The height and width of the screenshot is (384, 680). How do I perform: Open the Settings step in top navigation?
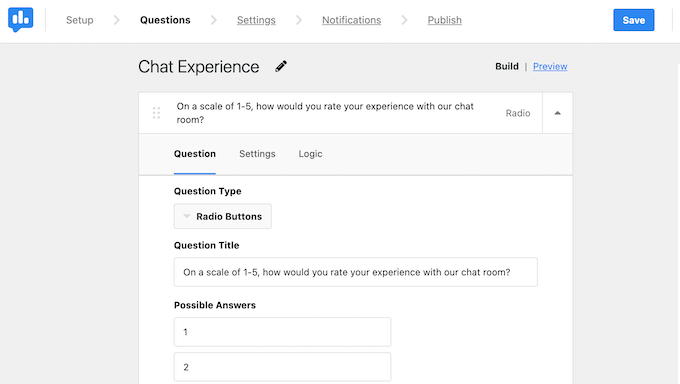(256, 20)
